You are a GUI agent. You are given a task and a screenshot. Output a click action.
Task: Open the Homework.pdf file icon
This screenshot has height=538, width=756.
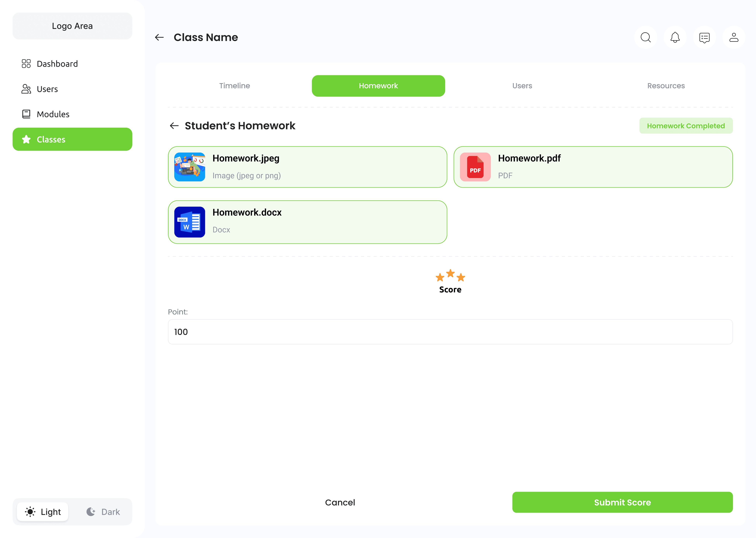pyautogui.click(x=475, y=167)
